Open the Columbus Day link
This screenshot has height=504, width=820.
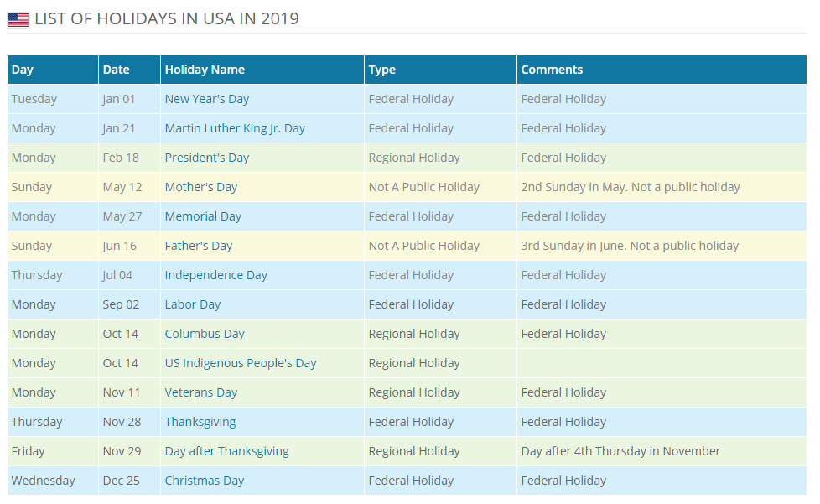205,334
